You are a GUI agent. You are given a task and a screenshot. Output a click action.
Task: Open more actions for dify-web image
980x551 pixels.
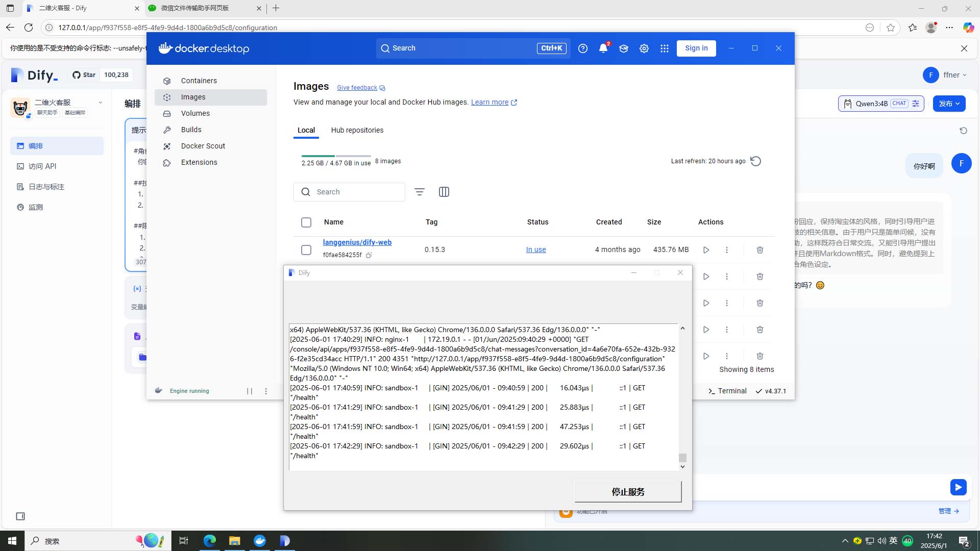point(727,250)
